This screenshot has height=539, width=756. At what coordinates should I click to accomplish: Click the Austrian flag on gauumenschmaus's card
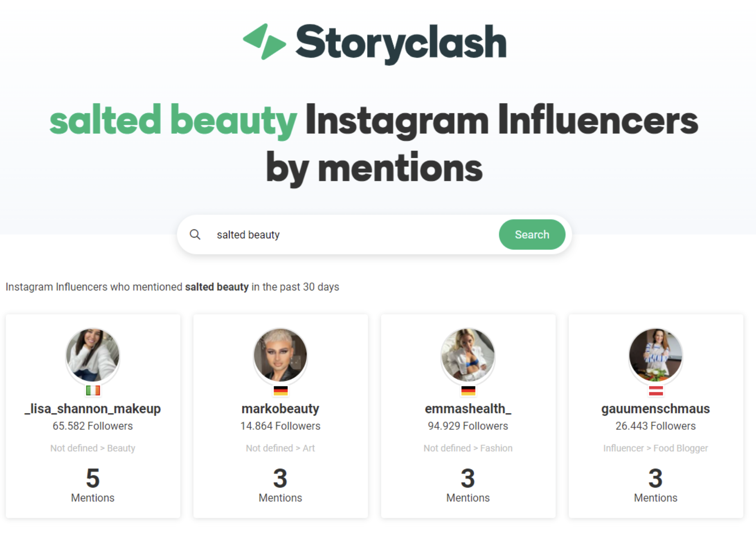[655, 390]
